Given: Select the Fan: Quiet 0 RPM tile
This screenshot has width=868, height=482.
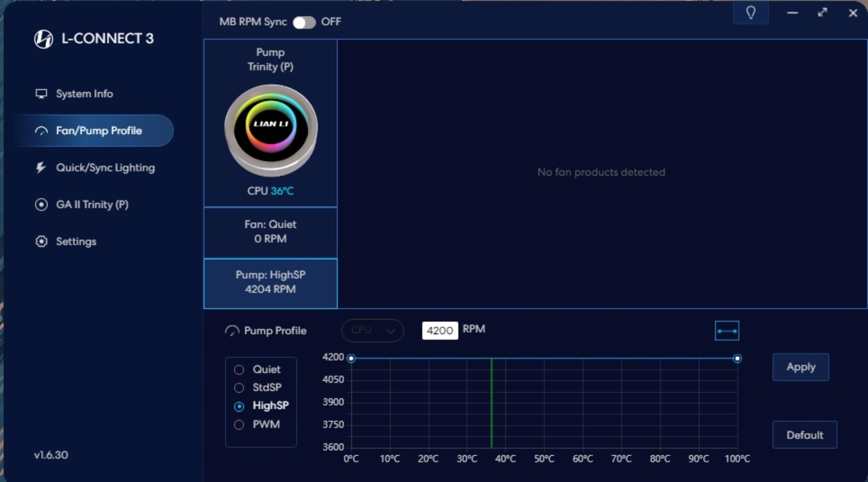Looking at the screenshot, I should (270, 232).
